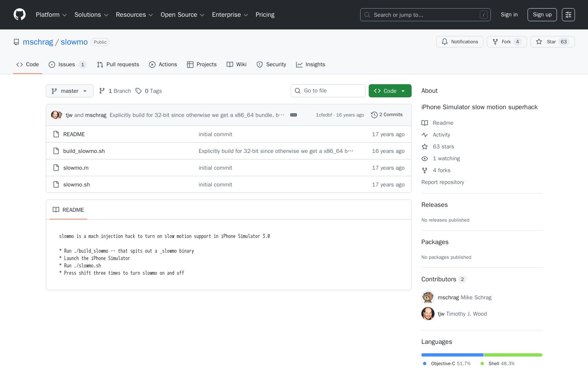
Task: Open the Shell language link
Action: 497,364
